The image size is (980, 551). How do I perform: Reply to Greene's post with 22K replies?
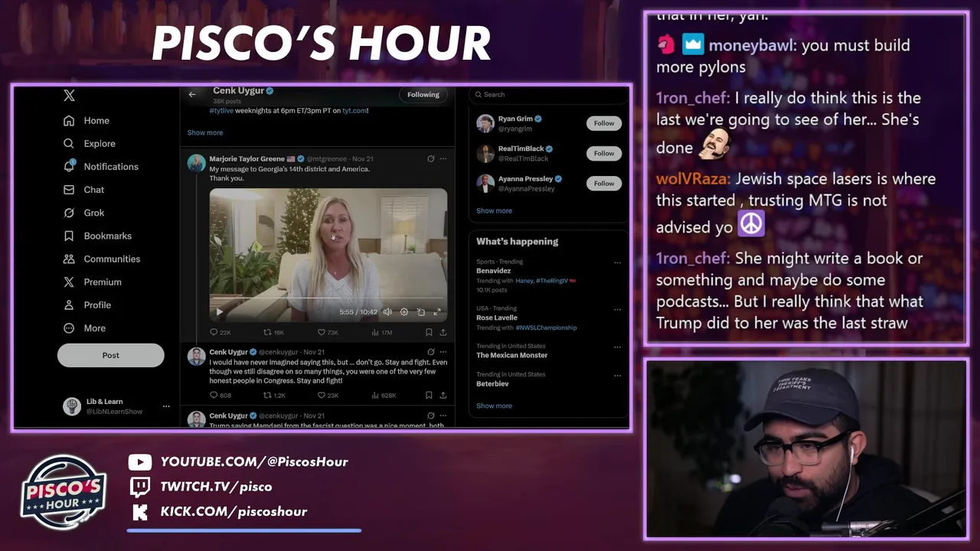pos(220,332)
